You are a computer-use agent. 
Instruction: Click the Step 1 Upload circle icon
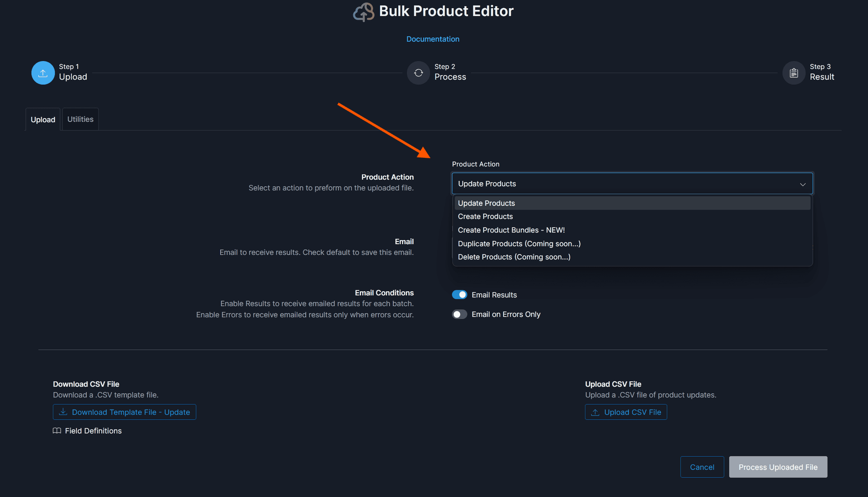[x=42, y=72]
